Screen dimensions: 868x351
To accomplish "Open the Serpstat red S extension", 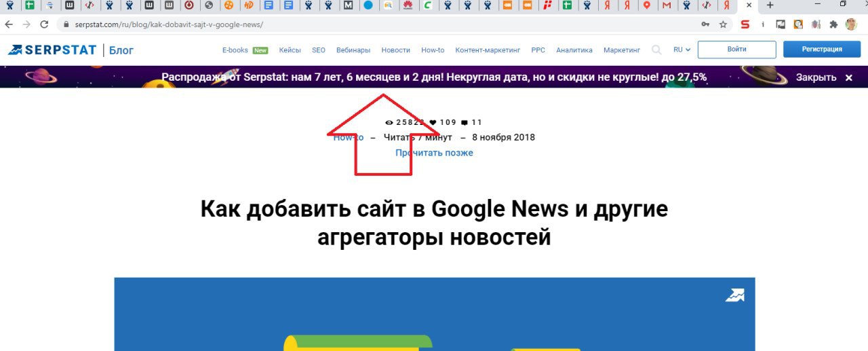I will (x=745, y=24).
